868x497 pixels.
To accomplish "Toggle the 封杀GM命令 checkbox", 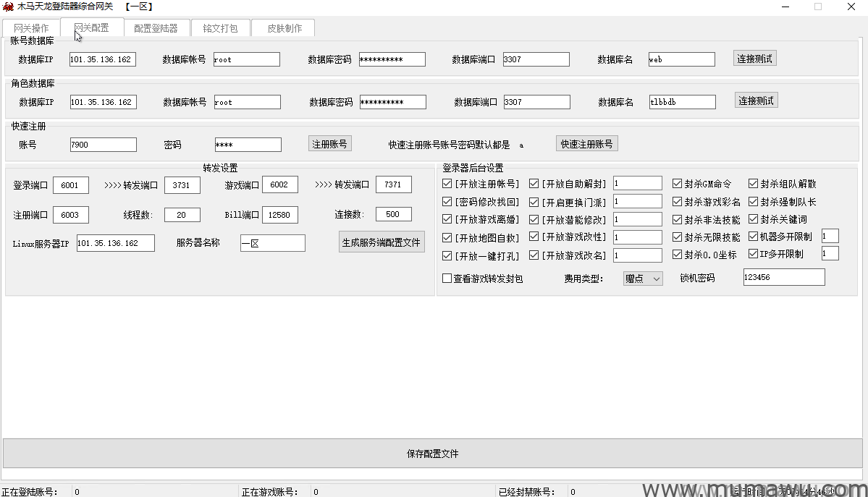I will [677, 184].
